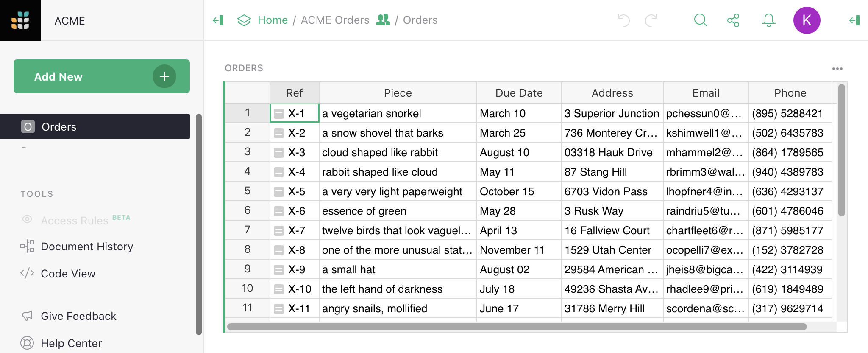
Task: Open the user avatar K menu
Action: point(807,20)
